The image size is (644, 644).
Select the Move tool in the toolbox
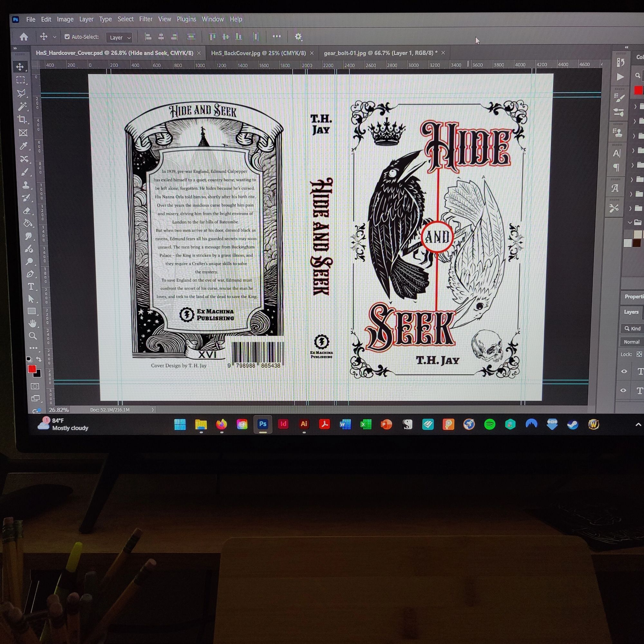point(20,67)
